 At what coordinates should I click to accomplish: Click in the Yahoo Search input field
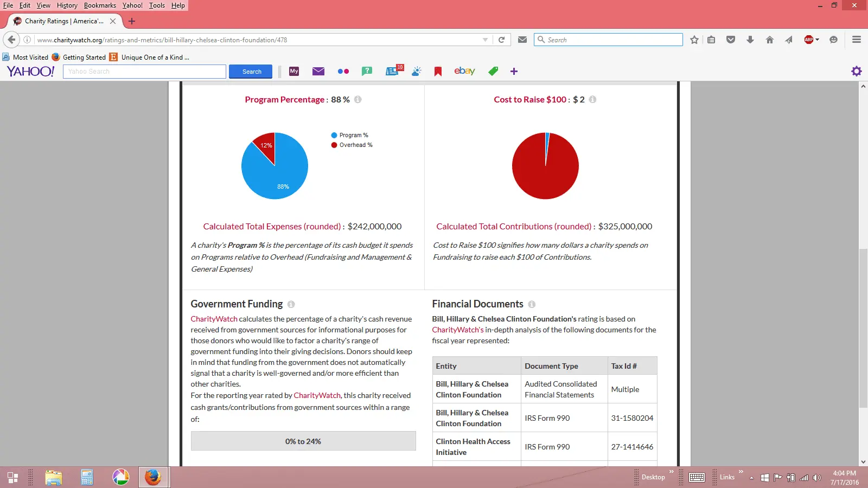[144, 72]
